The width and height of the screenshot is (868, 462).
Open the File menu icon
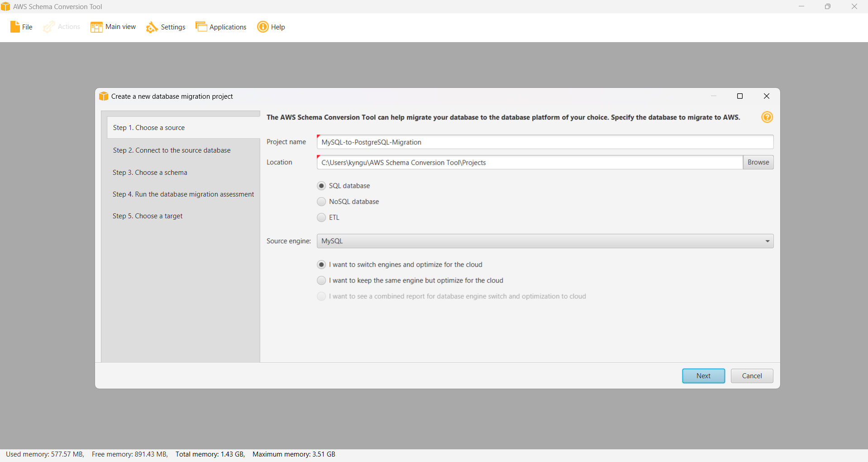click(14, 27)
